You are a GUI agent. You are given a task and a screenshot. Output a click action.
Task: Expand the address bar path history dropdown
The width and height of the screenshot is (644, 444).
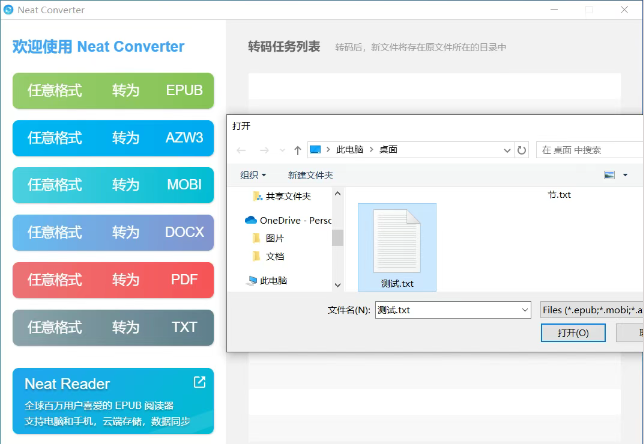[507, 150]
